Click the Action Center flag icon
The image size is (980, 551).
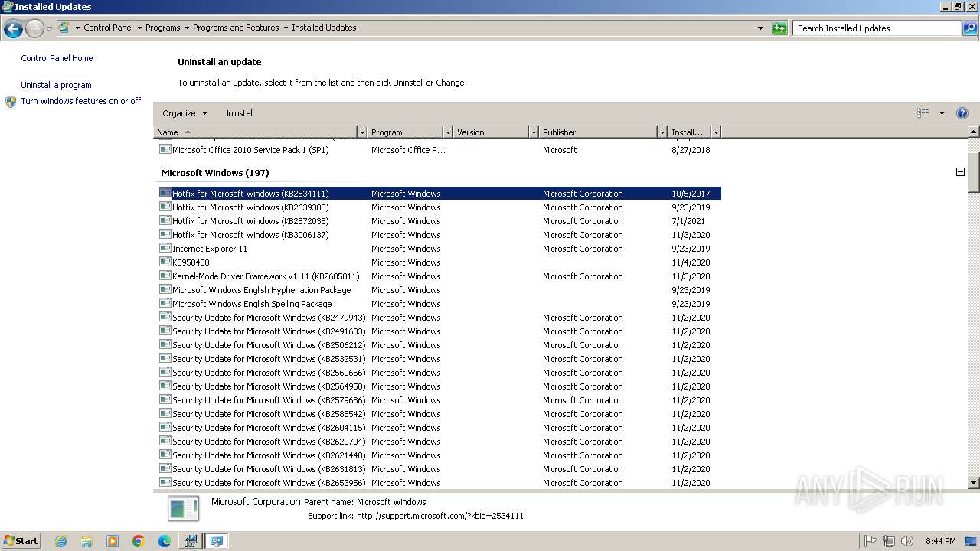[x=871, y=541]
